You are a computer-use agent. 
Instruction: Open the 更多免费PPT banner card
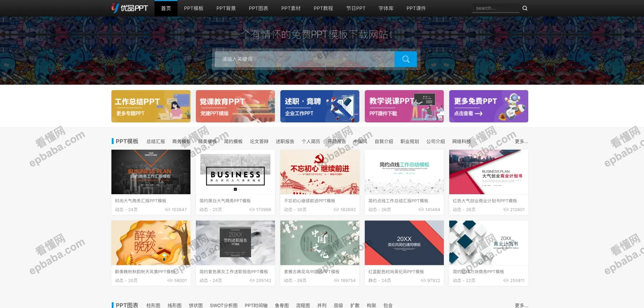tap(489, 106)
